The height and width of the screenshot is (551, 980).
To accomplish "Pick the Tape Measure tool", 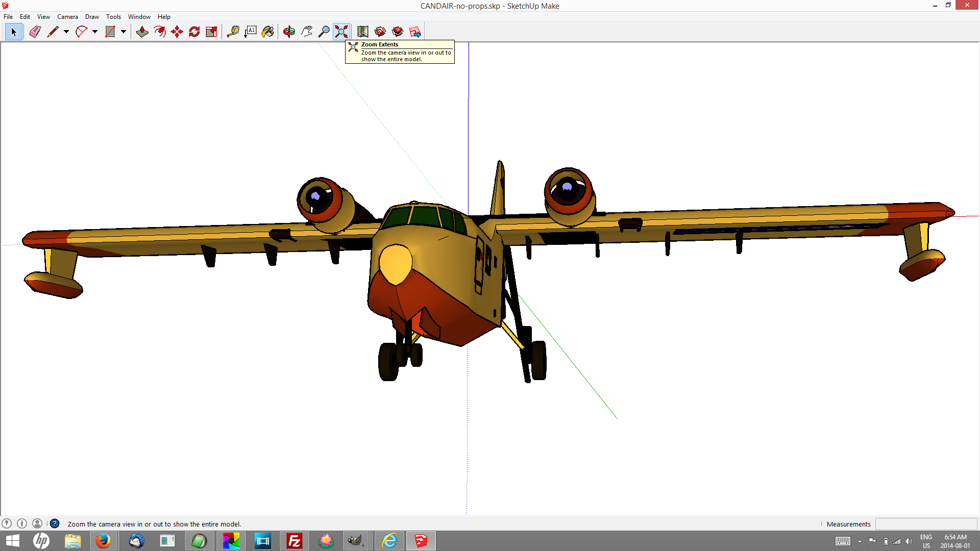I will (233, 32).
